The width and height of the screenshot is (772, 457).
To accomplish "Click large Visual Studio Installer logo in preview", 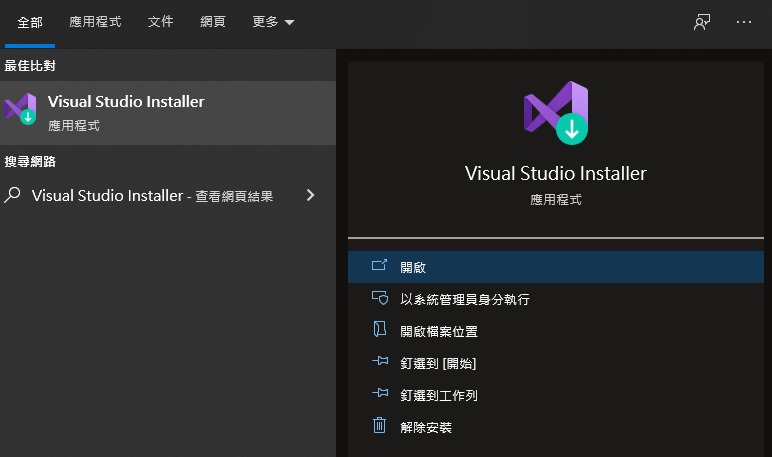I will [556, 113].
